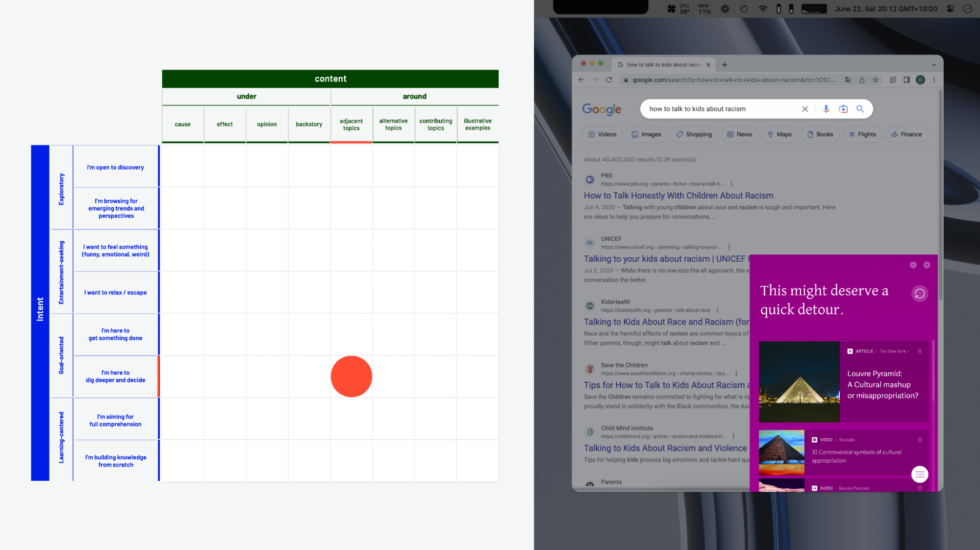Bookmark the Youtube video card

coord(920,440)
